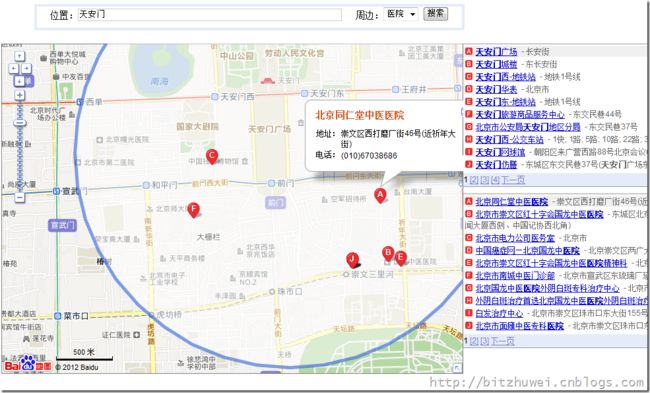The image size is (650, 393).
Task: Open the 天安门旅游商品服务中心 link
Action: point(520,114)
